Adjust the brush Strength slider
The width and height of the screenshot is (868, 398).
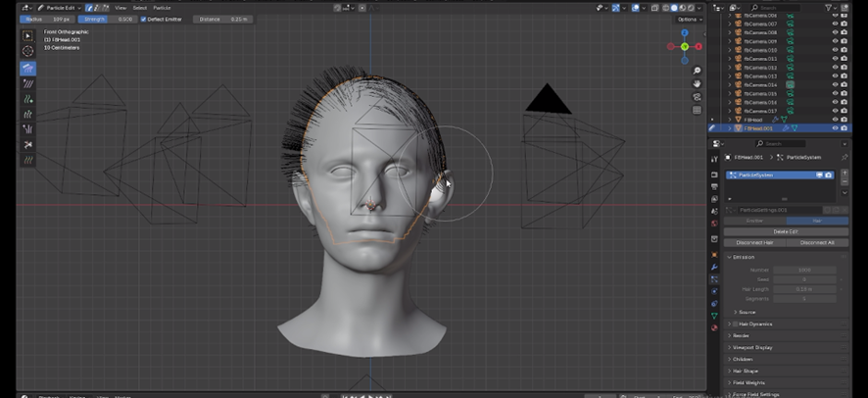110,19
